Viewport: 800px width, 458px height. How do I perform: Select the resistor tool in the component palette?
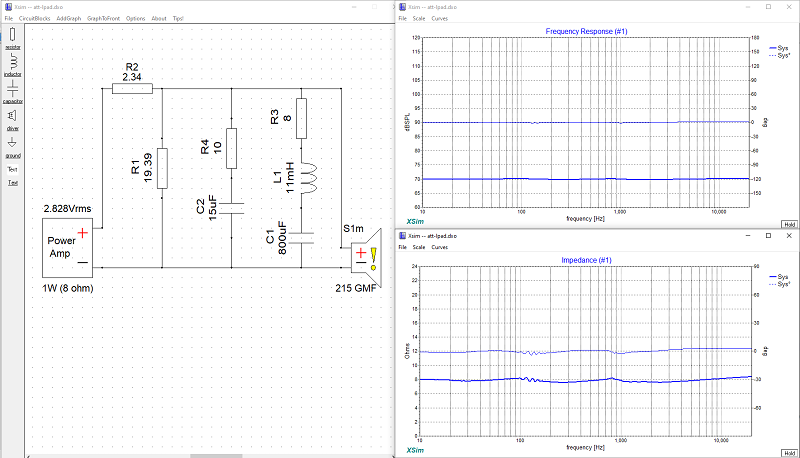(x=13, y=38)
